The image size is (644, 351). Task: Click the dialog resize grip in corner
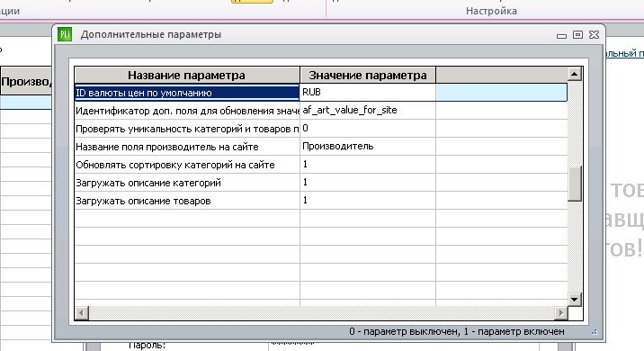pyautogui.click(x=595, y=332)
